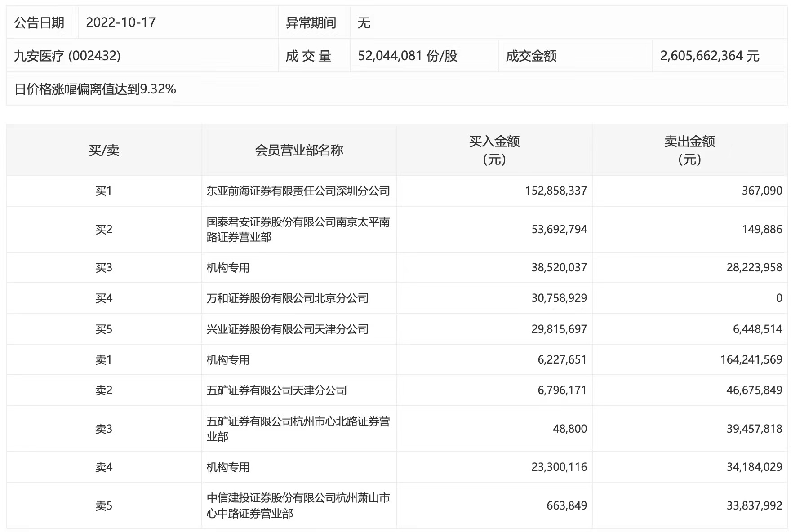791x532 pixels.
Task: Click the 买4 row label
Action: coord(104,298)
